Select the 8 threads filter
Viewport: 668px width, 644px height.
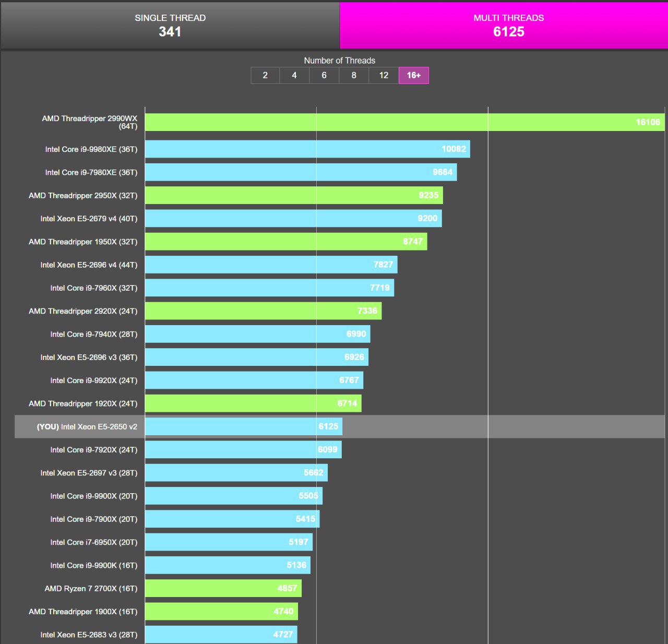coord(354,75)
